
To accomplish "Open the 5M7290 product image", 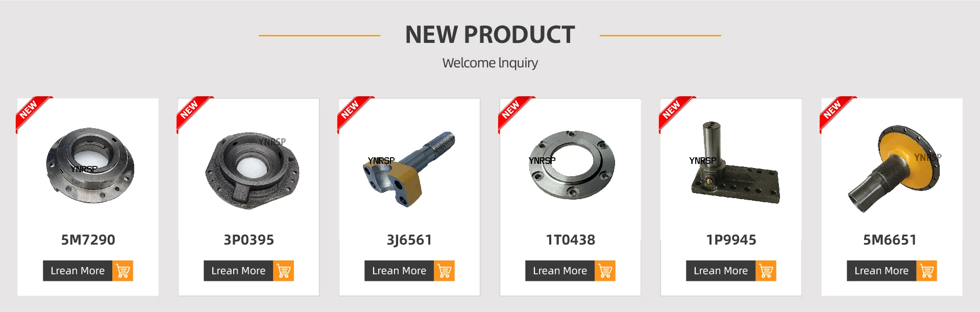I will (90, 165).
